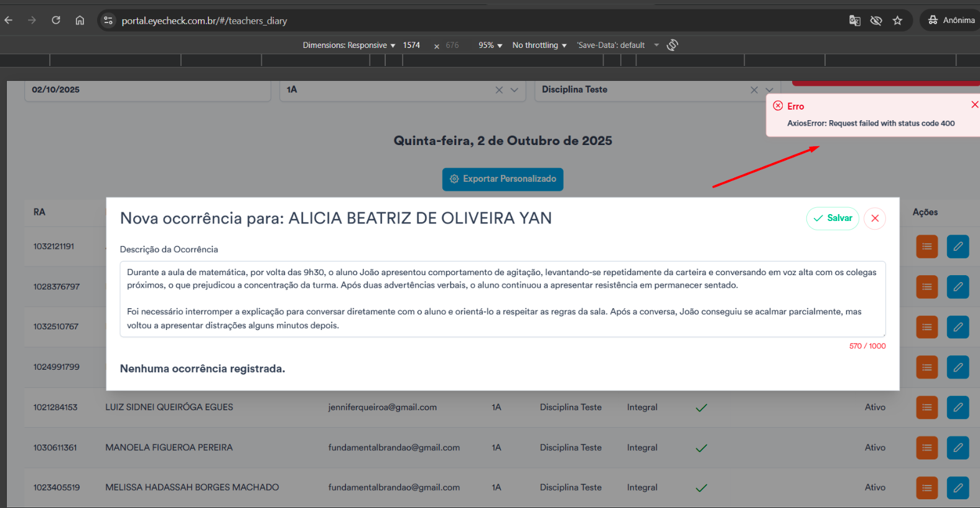Click the browser reload page icon
980x508 pixels.
pos(56,21)
